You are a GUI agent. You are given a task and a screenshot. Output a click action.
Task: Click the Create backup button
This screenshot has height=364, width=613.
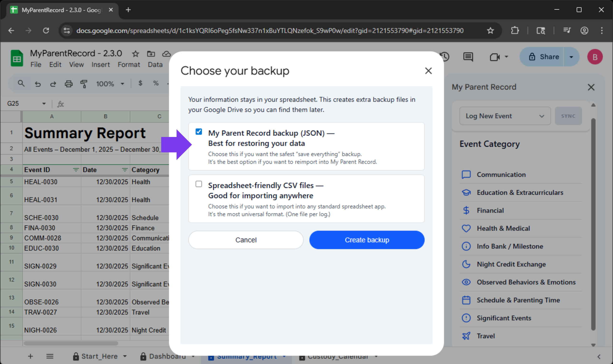point(367,240)
